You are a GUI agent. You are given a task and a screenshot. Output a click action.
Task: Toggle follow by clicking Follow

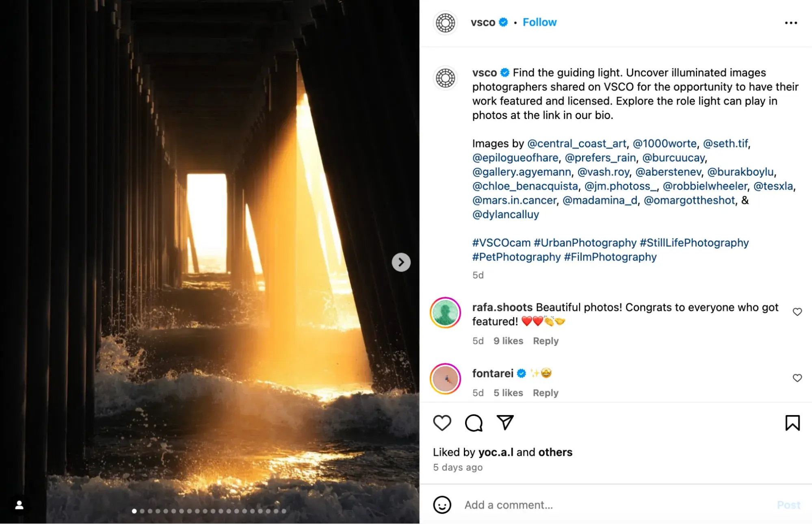pyautogui.click(x=539, y=22)
